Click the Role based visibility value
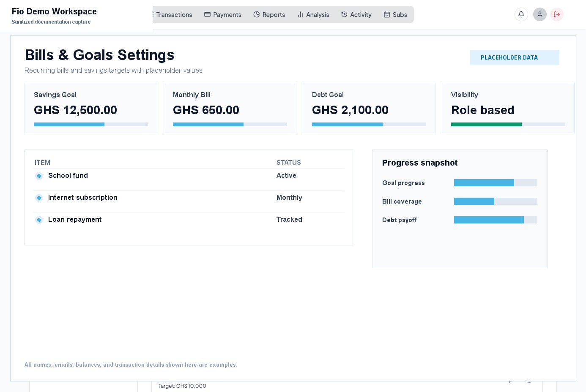Viewport: 586px width, 392px height. [483, 110]
